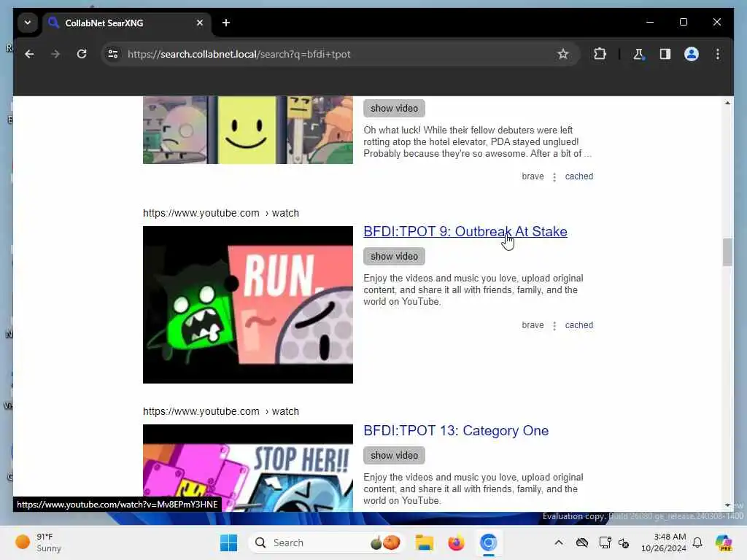
Task: Click youtube.com URL above Outbreak At Stake
Action: (x=220, y=213)
